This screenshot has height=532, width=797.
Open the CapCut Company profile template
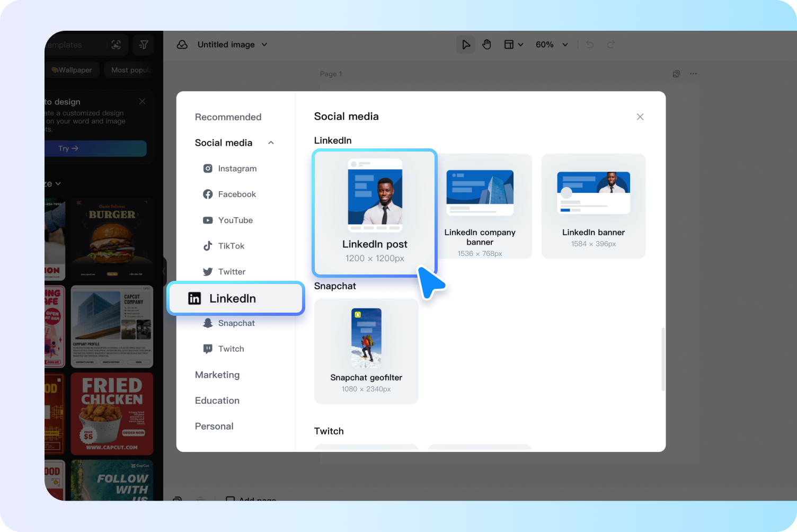pos(112,326)
